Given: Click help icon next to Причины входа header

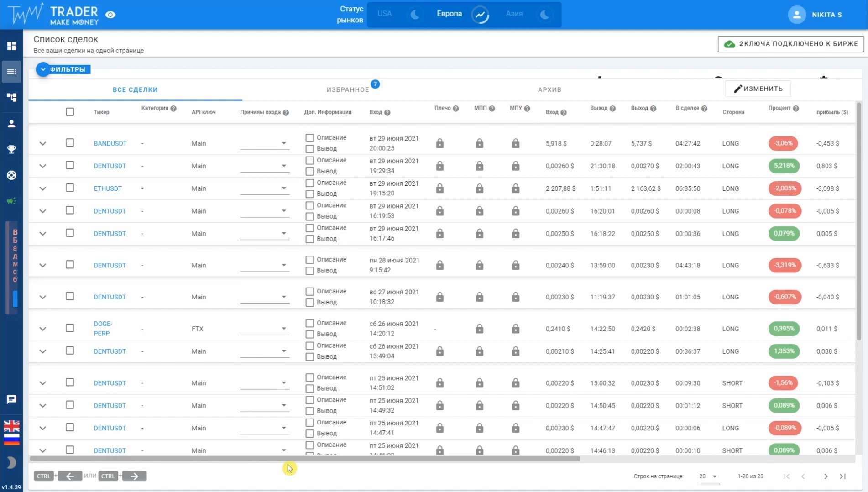Looking at the screenshot, I should point(286,112).
